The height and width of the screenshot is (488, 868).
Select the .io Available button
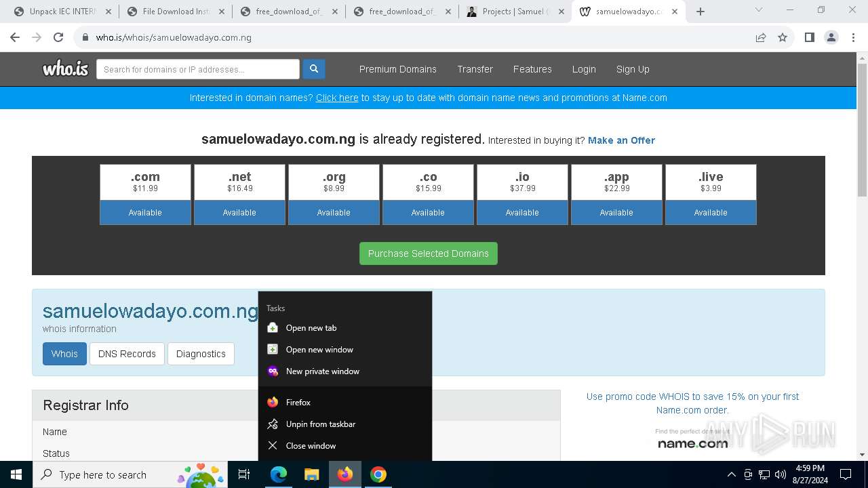[522, 212]
